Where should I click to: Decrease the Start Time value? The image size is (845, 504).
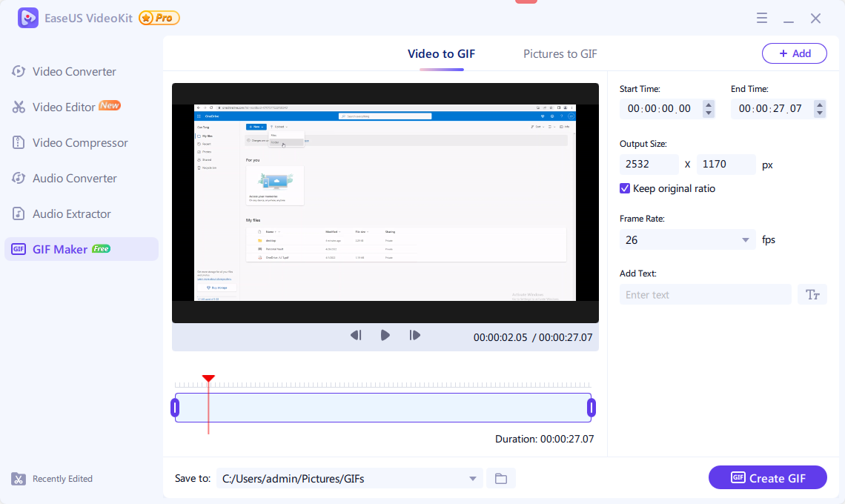click(709, 113)
